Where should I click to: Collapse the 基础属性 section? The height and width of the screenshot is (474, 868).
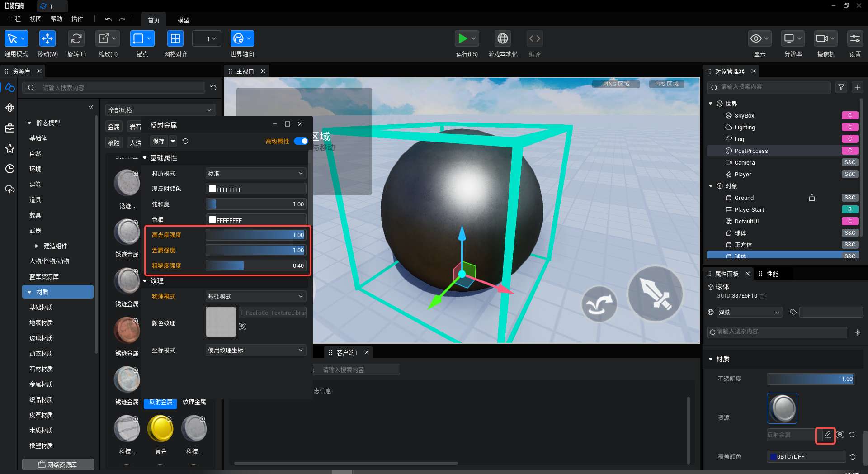(x=145, y=158)
